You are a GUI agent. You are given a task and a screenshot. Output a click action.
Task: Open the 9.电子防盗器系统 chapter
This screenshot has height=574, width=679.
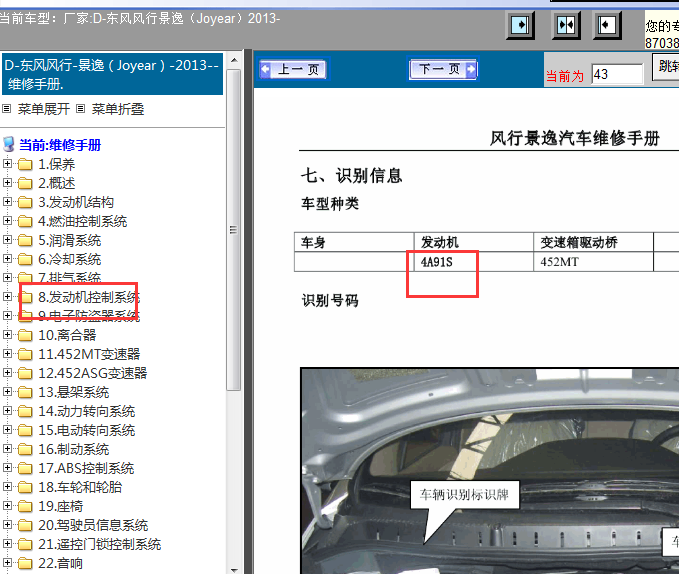(x=89, y=316)
